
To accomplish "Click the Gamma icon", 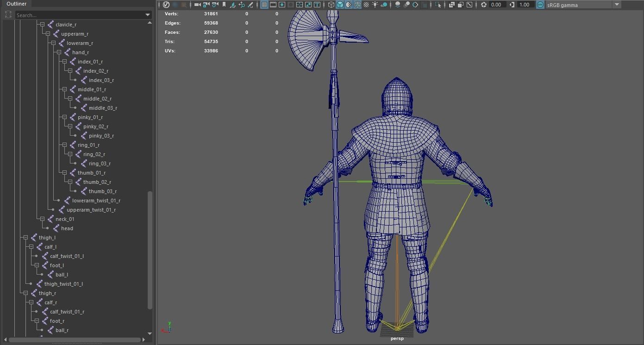I will [512, 5].
